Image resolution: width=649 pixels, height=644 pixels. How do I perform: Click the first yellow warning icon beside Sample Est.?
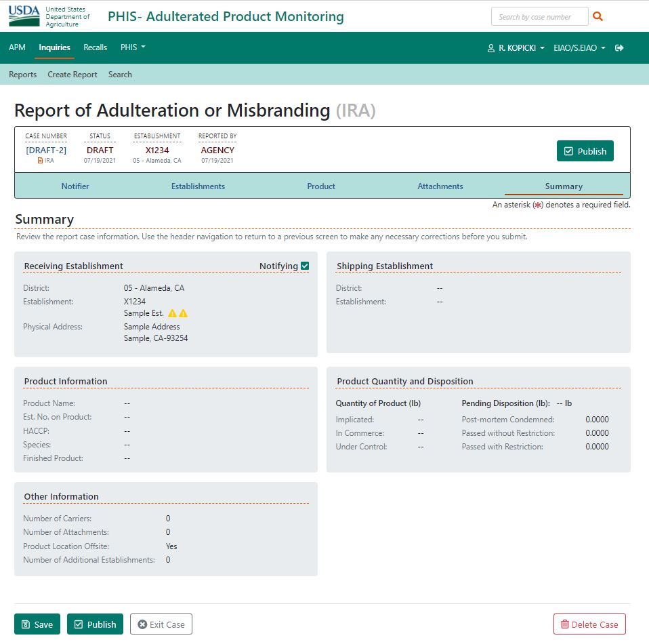tap(173, 314)
